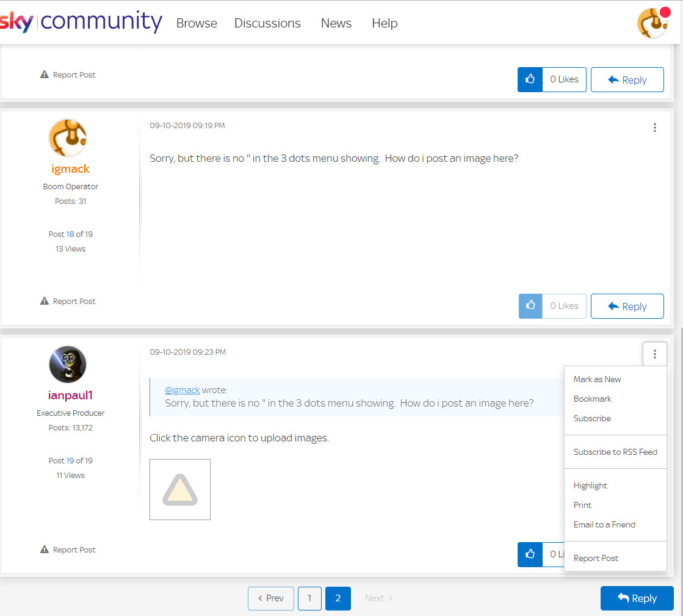This screenshot has width=683, height=616.
Task: Choose Highlight from the dropdown menu
Action: [x=615, y=485]
